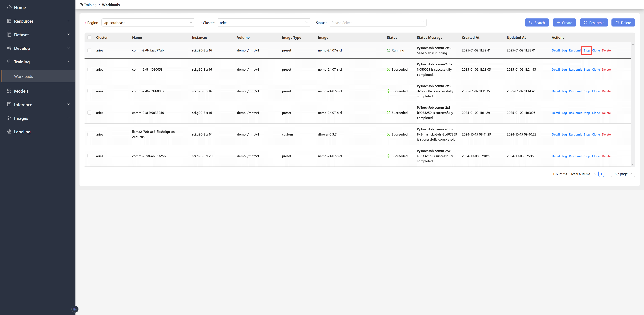Click the Resources sidebar icon
Image resolution: width=644 pixels, height=315 pixels.
pos(9,21)
